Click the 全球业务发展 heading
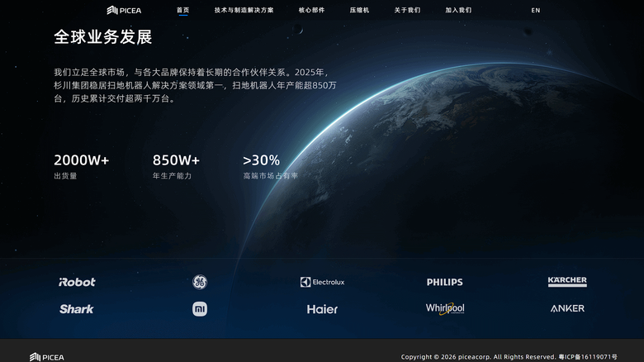 pyautogui.click(x=103, y=37)
